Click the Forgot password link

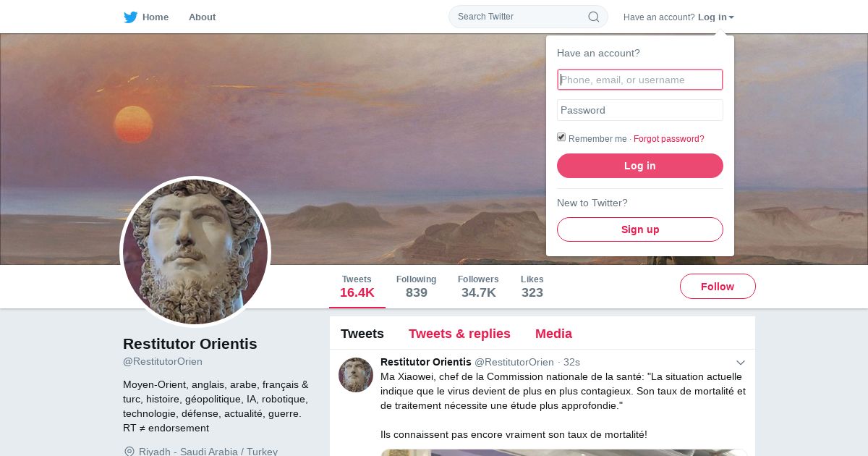click(669, 139)
